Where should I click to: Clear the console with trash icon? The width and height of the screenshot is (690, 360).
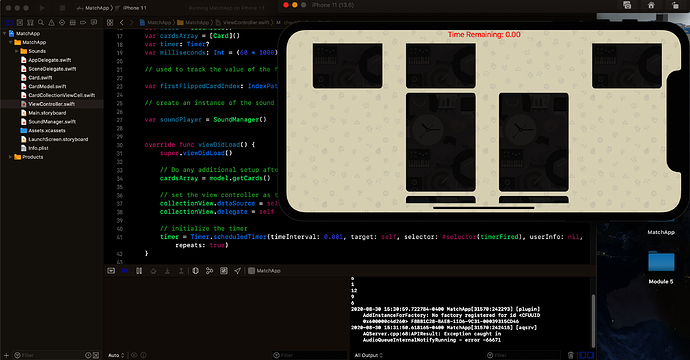click(x=570, y=355)
